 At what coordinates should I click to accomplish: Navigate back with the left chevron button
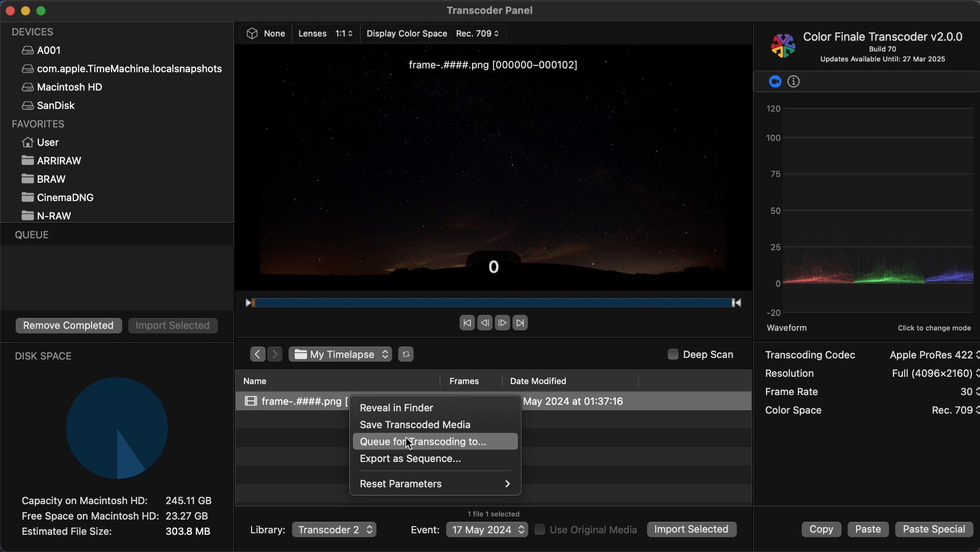[258, 354]
